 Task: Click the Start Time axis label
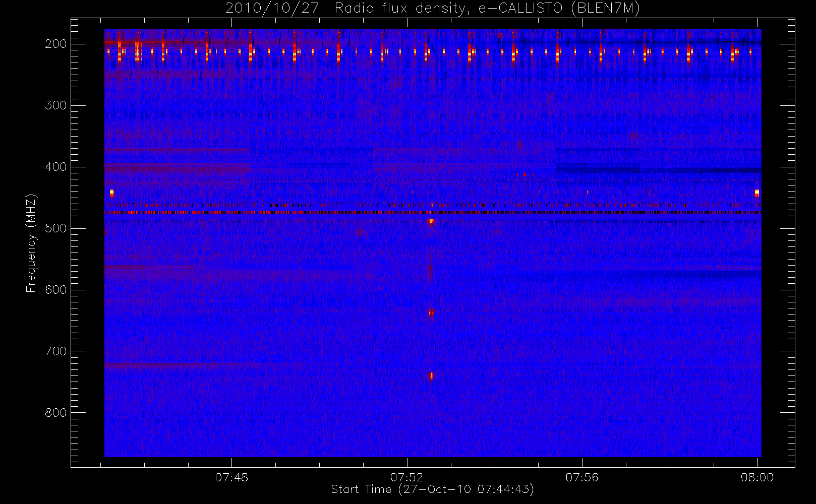[433, 489]
